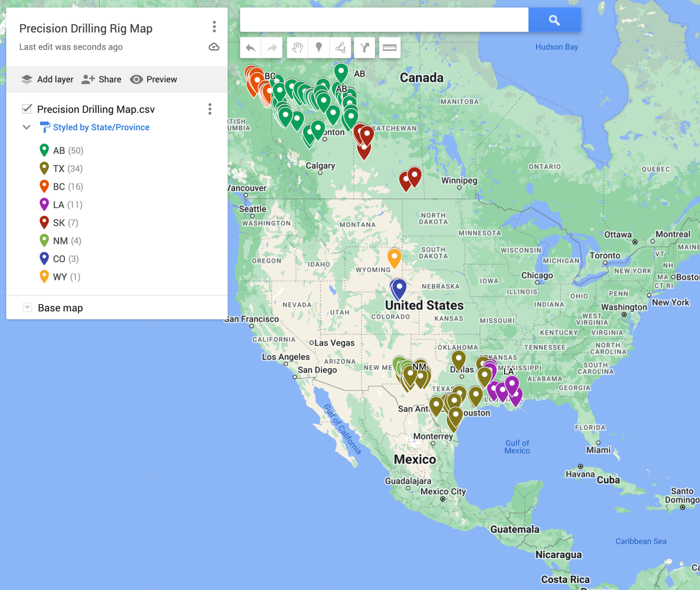
Task: Click the search magnifying glass button
Action: (x=554, y=20)
